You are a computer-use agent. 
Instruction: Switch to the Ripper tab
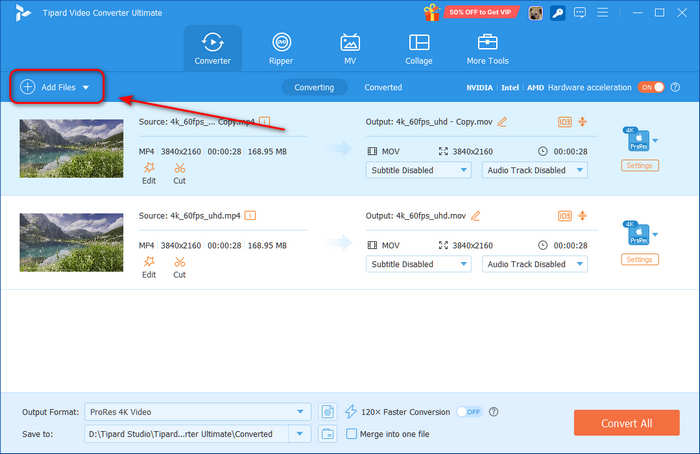281,49
